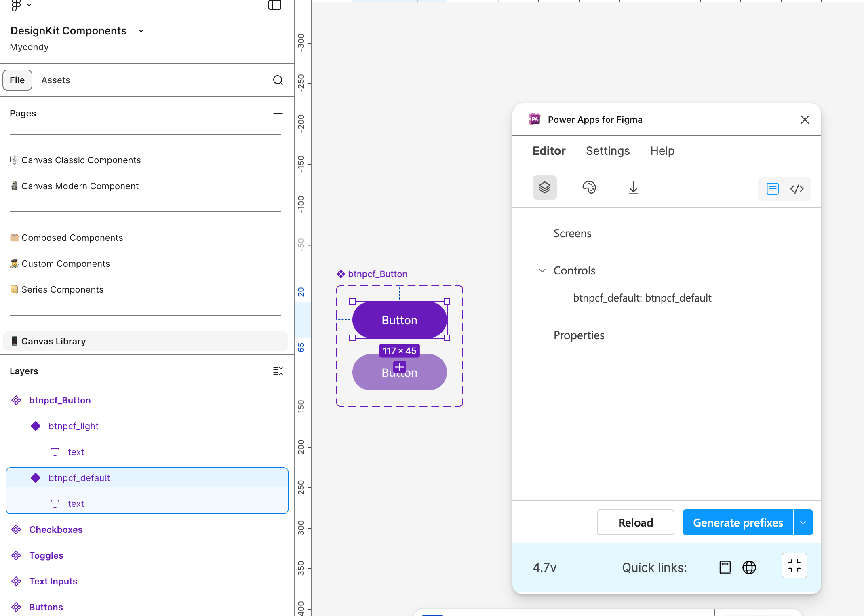The width and height of the screenshot is (864, 616).
Task: Collapse the Controls section chevron
Action: (x=542, y=270)
